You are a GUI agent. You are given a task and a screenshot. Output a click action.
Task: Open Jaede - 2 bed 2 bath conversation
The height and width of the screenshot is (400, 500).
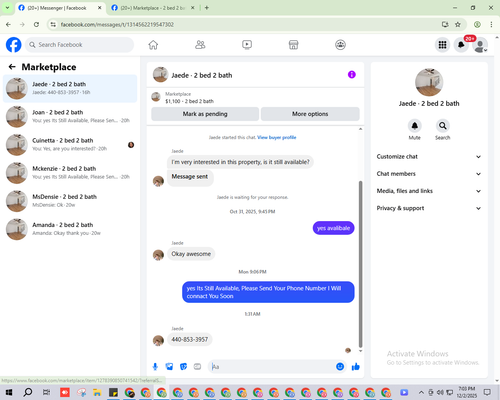click(70, 88)
